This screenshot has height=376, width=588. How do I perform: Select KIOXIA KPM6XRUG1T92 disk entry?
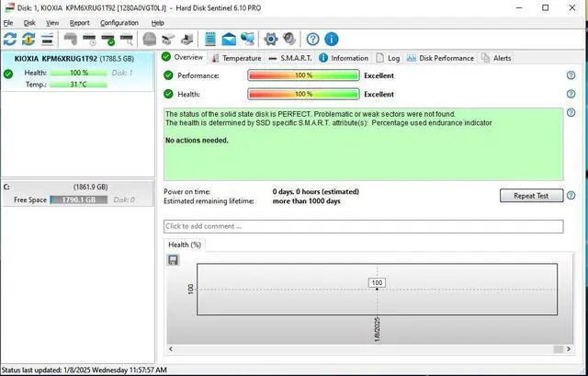coord(77,71)
